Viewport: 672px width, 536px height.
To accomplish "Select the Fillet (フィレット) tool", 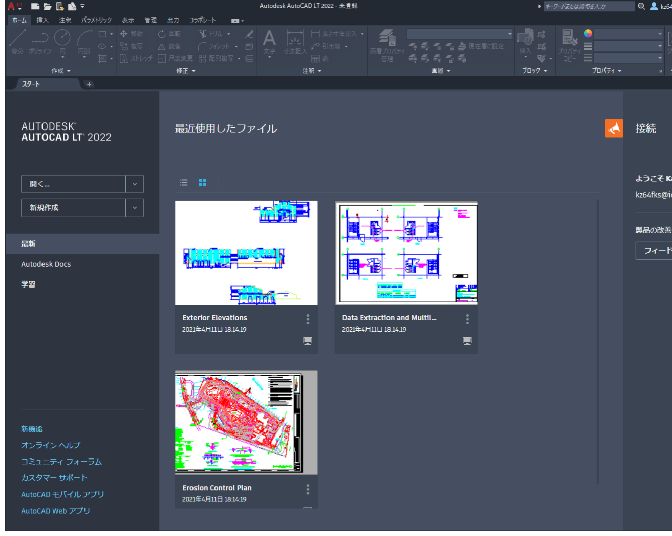I will pos(214,46).
